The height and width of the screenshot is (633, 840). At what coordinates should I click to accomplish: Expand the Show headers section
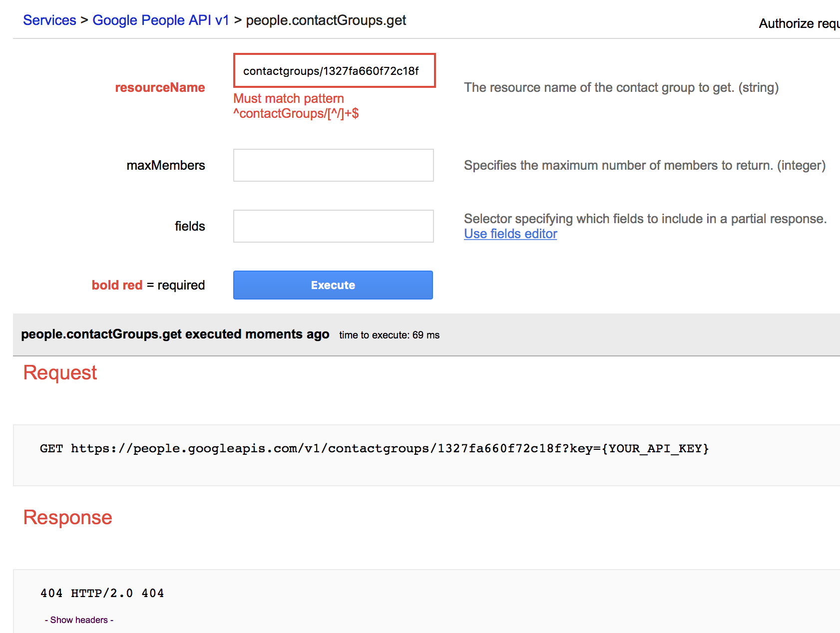coord(79,620)
